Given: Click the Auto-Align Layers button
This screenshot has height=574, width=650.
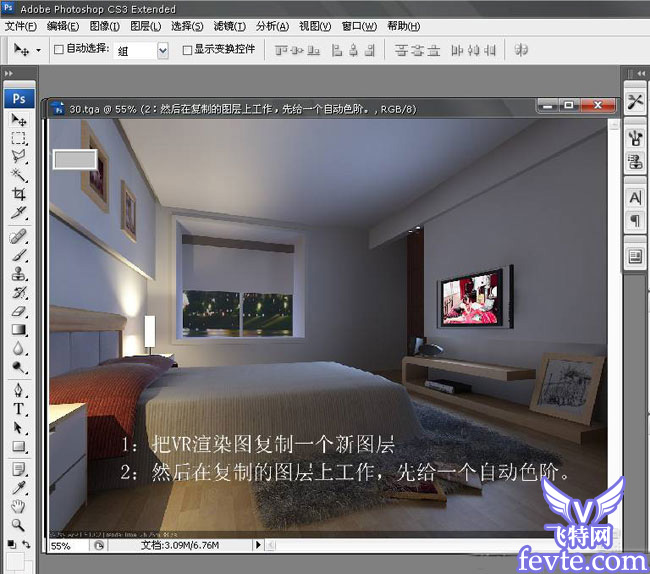Looking at the screenshot, I should (521, 50).
